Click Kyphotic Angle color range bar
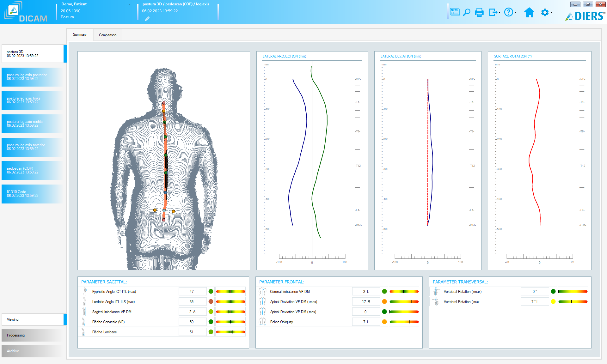The height and width of the screenshot is (364, 607). click(x=230, y=292)
